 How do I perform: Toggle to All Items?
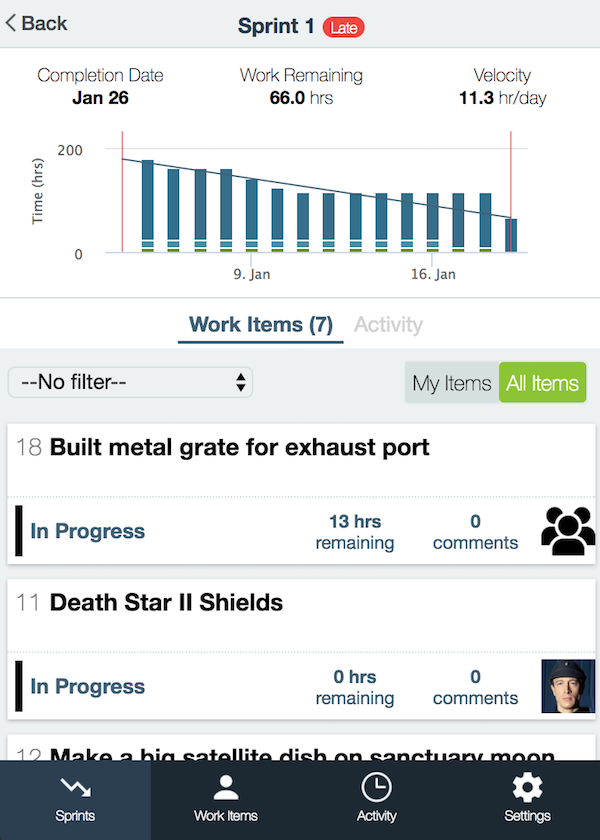coord(543,382)
